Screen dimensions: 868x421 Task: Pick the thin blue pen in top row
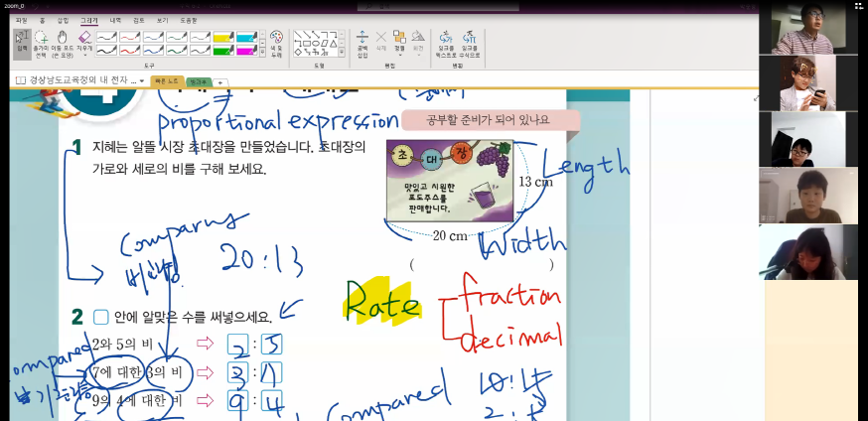[x=153, y=37]
